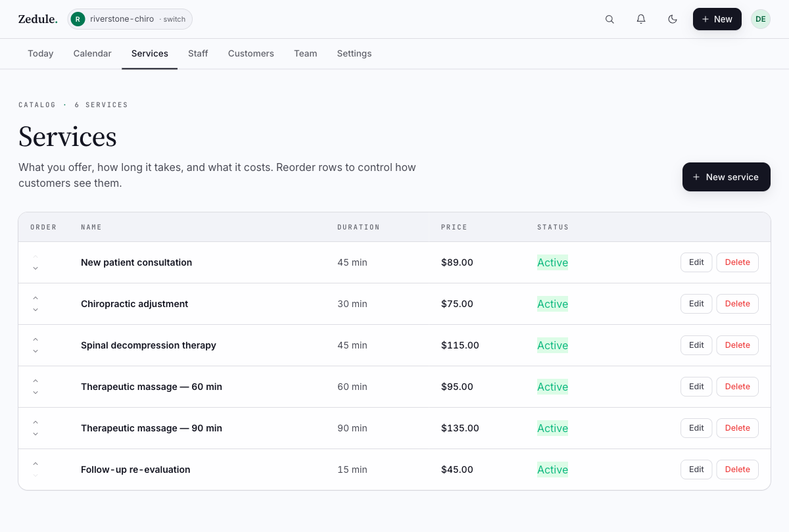This screenshot has width=789, height=532.
Task: Move Spinal decompression therapy down
Action: click(36, 351)
